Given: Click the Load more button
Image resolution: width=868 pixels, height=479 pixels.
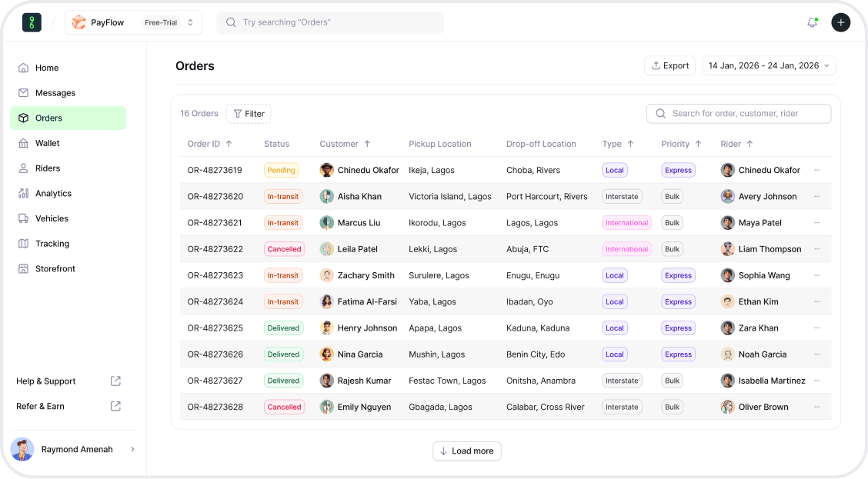Looking at the screenshot, I should pos(466,451).
